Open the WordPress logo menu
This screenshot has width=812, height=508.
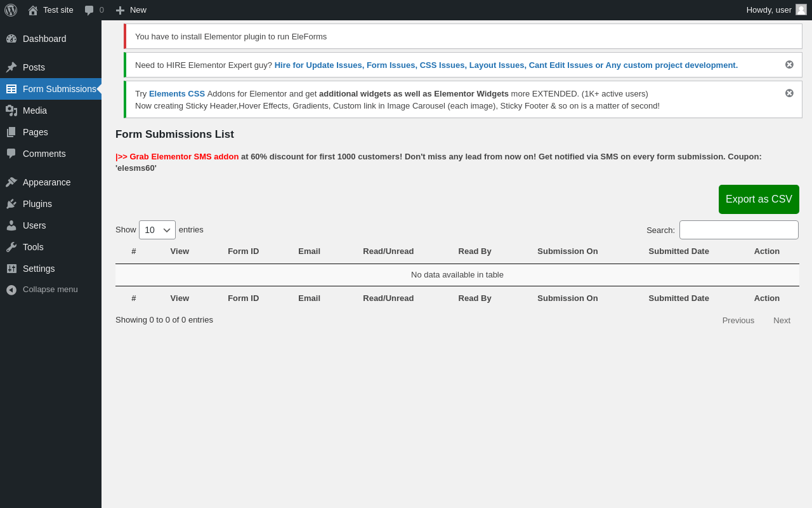11,10
